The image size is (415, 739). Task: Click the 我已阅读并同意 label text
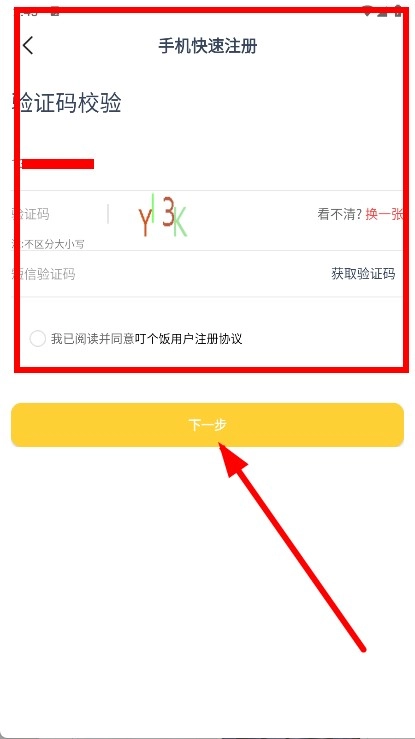(93, 338)
